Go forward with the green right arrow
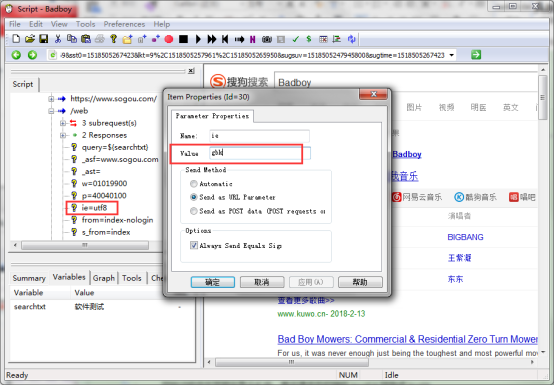 32,55
